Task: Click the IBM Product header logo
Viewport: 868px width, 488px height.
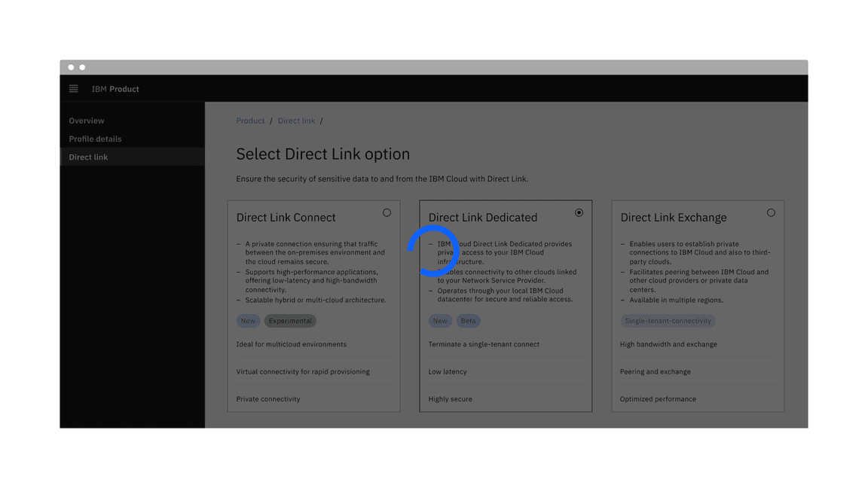Action: tap(115, 89)
